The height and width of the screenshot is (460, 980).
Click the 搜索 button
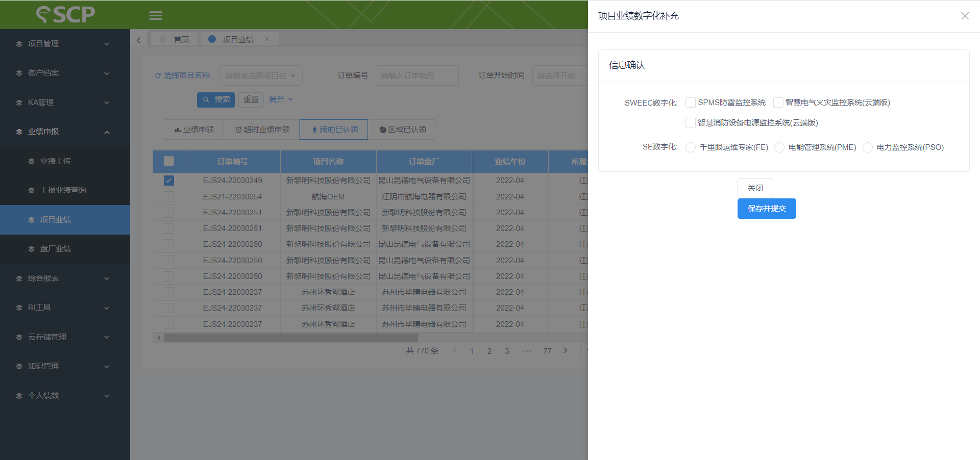[216, 99]
